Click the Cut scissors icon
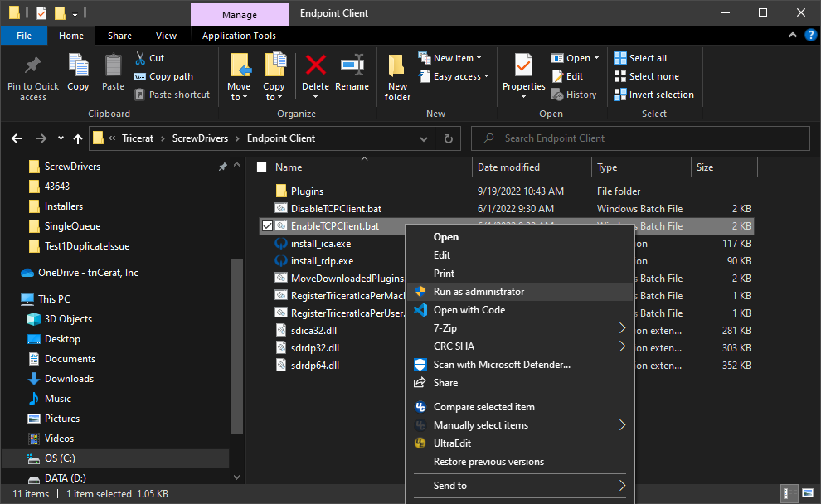This screenshot has width=821, height=504. 139,58
